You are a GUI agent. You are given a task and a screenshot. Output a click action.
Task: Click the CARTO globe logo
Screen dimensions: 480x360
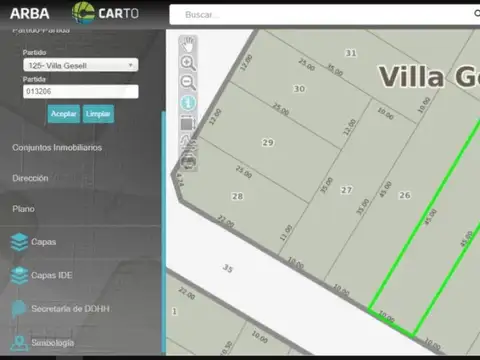tap(83, 13)
